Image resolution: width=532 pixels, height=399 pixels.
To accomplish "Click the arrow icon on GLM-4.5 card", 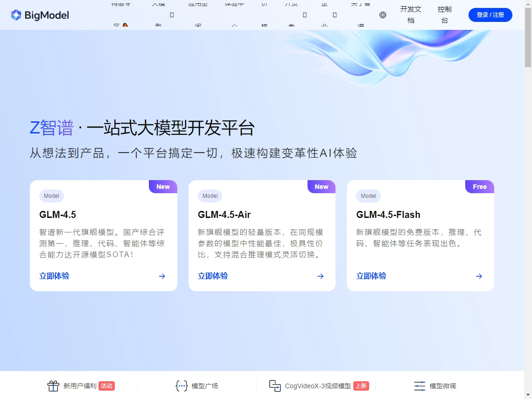I will pyautogui.click(x=162, y=276).
